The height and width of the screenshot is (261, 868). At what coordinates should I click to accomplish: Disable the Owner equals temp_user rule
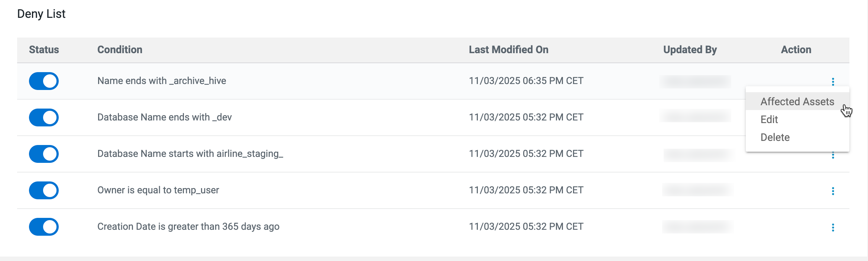coord(44,190)
